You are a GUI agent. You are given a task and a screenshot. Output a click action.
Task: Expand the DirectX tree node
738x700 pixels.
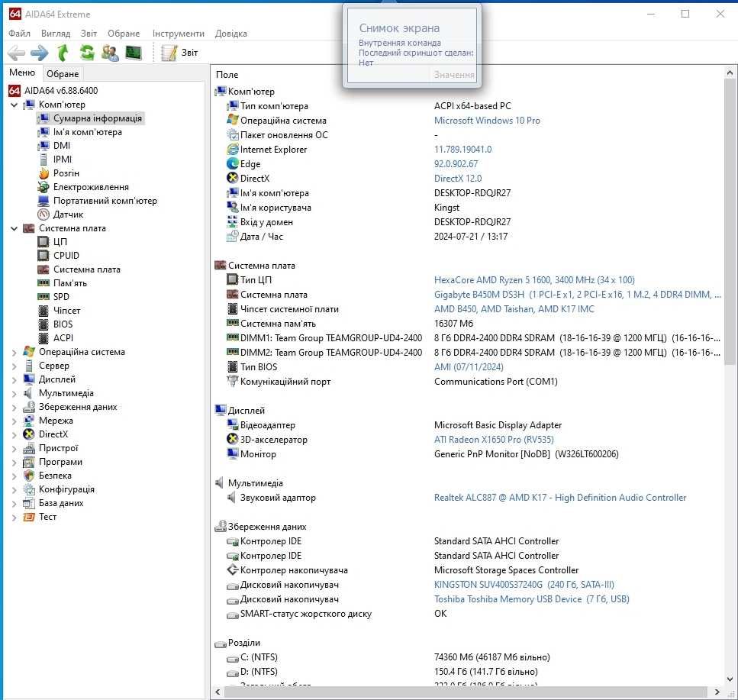coord(15,434)
